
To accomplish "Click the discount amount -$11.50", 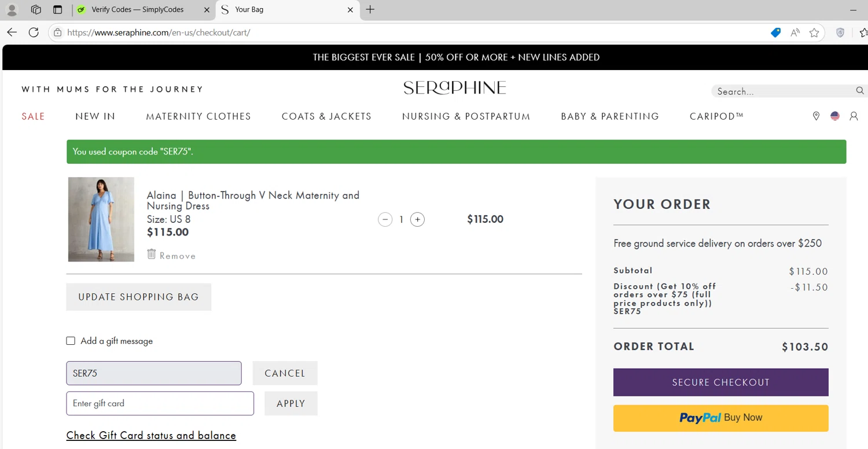I will pos(809,287).
